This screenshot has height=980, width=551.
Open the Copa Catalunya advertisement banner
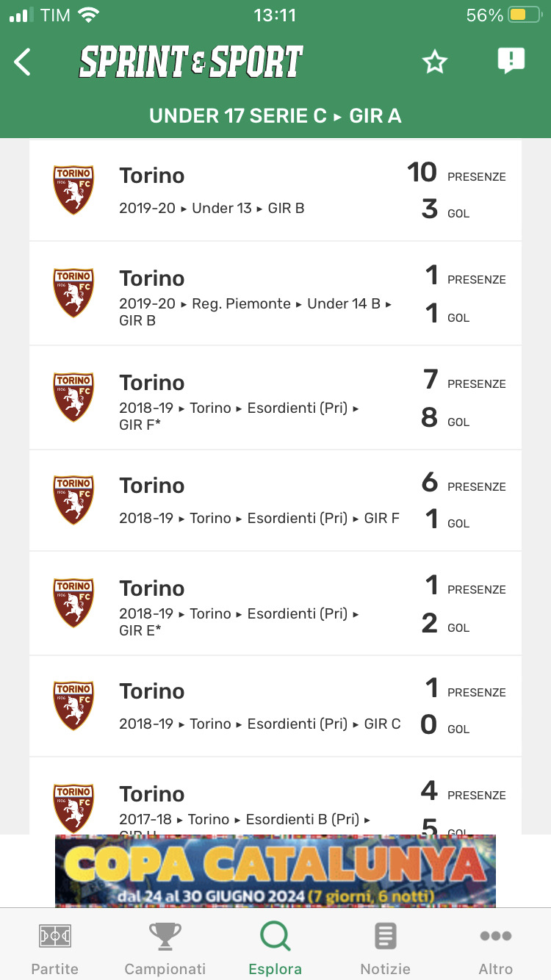tap(275, 871)
